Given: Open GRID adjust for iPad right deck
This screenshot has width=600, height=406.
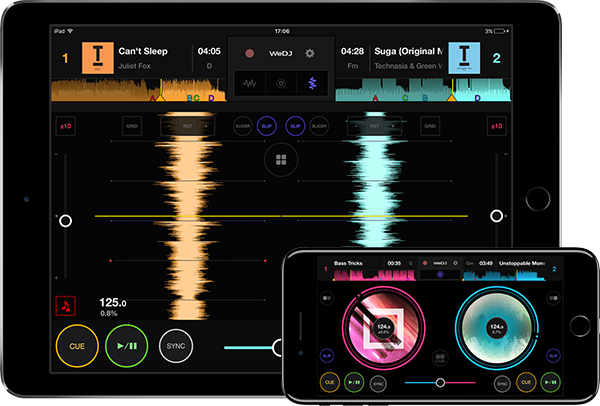Looking at the screenshot, I should (x=430, y=126).
